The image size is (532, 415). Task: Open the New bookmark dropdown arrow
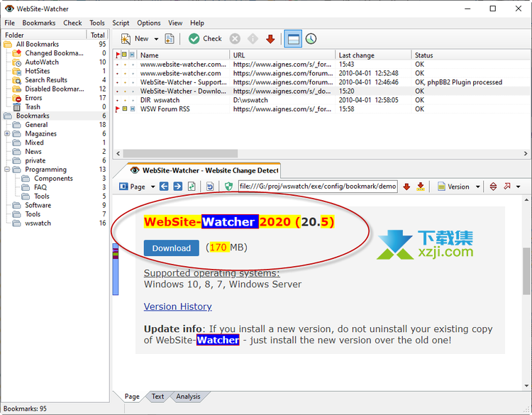click(156, 39)
